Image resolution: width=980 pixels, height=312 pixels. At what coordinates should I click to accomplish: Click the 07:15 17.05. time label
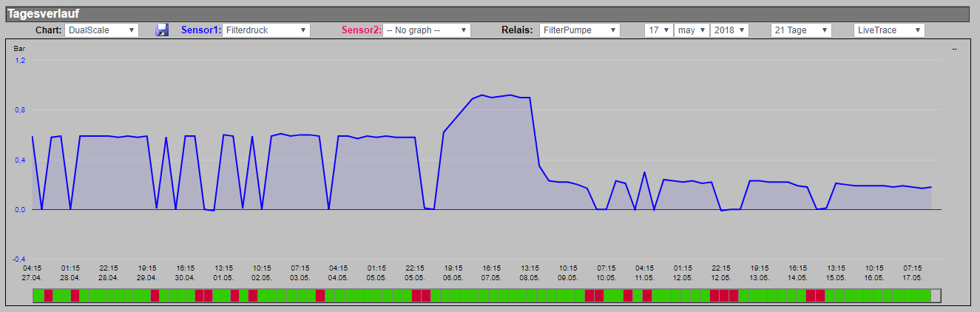click(913, 273)
